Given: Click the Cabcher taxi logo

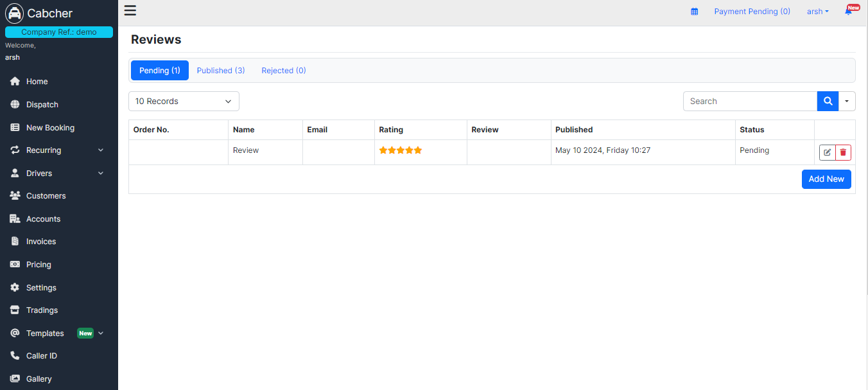Looking at the screenshot, I should point(14,13).
